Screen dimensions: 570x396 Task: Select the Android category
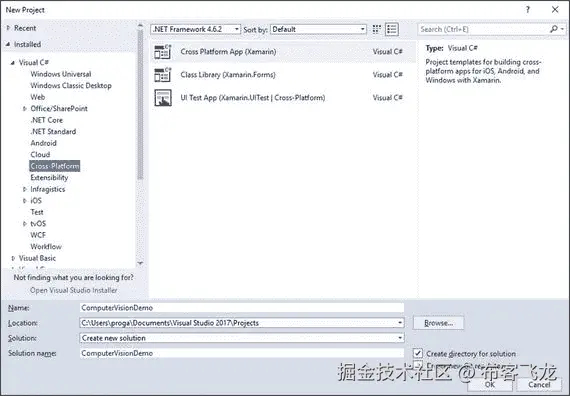pos(44,143)
